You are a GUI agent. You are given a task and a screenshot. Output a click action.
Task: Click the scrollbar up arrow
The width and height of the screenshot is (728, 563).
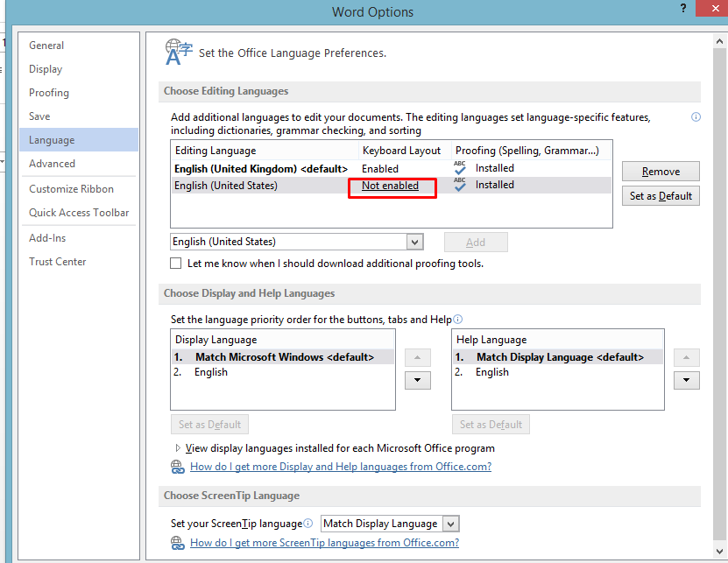[x=719, y=41]
